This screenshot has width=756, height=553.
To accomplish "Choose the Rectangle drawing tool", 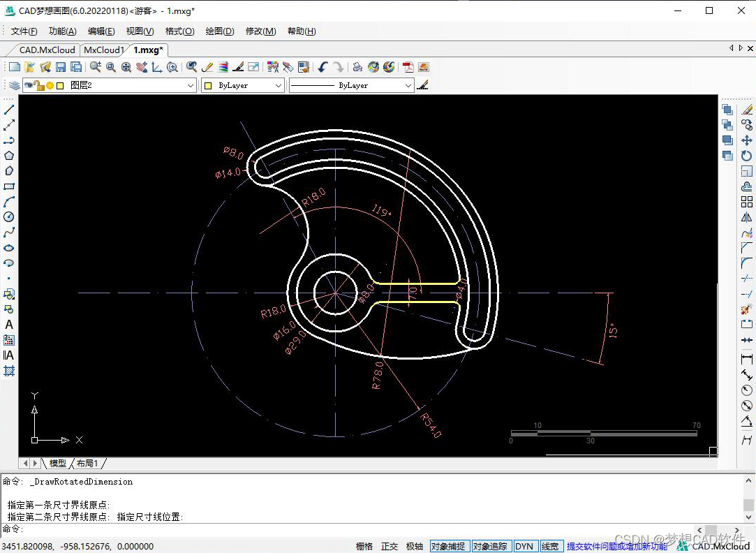I will point(8,186).
